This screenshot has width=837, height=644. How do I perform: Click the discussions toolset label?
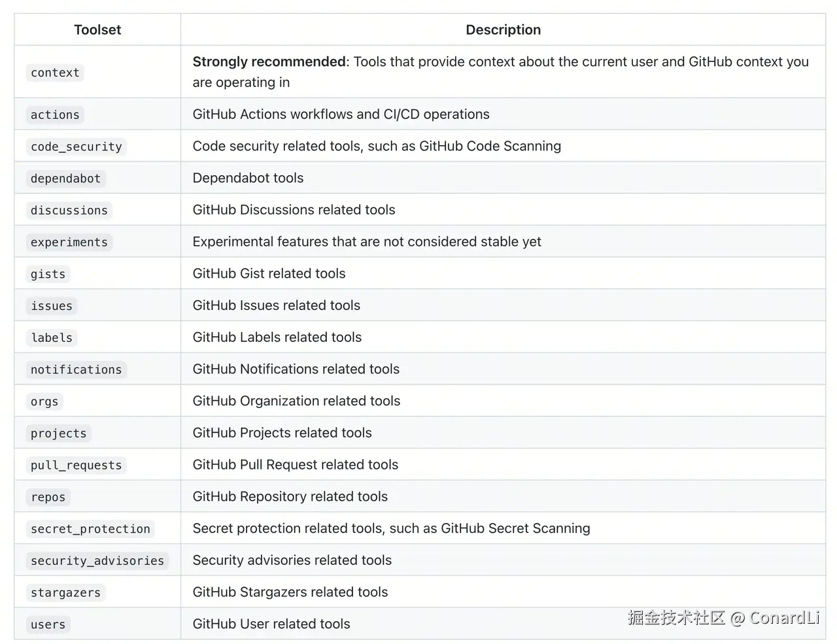click(x=69, y=211)
